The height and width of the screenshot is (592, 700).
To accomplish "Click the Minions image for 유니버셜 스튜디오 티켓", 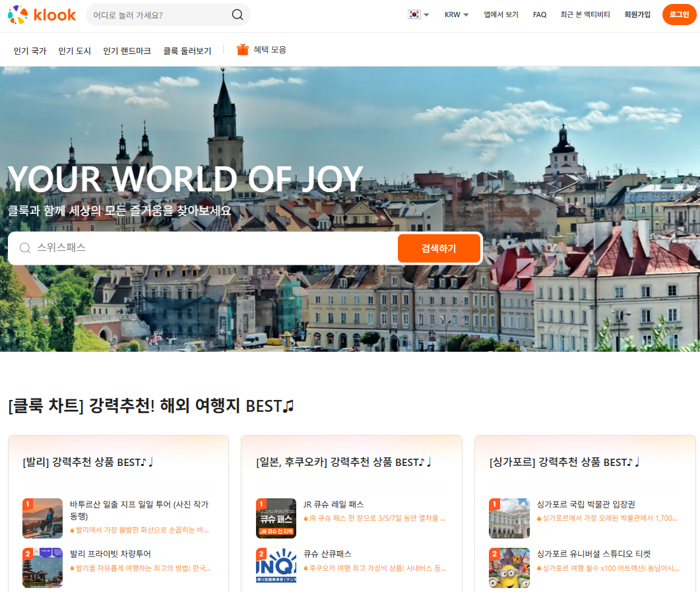I will (509, 568).
